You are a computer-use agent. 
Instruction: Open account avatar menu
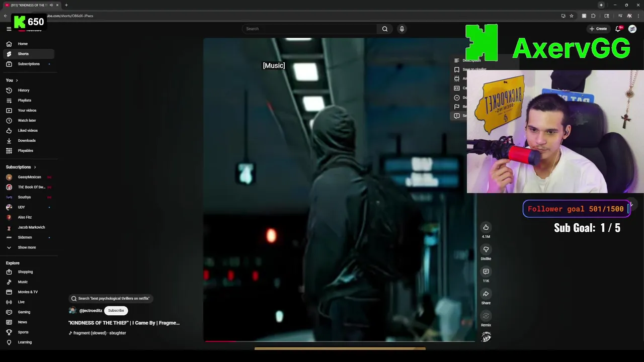point(632,29)
